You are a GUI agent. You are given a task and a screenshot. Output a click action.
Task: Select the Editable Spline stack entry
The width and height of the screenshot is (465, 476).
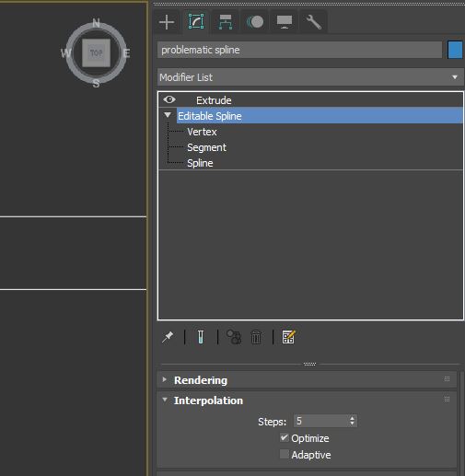coord(320,116)
